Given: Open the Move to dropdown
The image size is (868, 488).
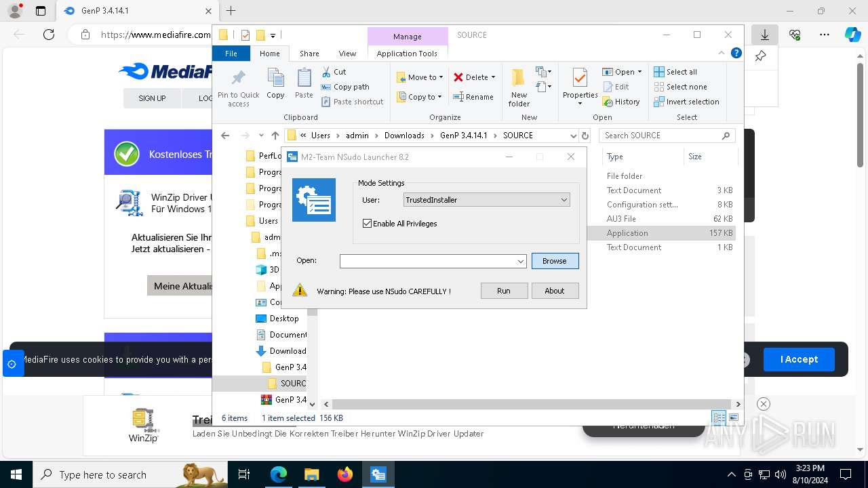Looking at the screenshot, I should coord(420,77).
